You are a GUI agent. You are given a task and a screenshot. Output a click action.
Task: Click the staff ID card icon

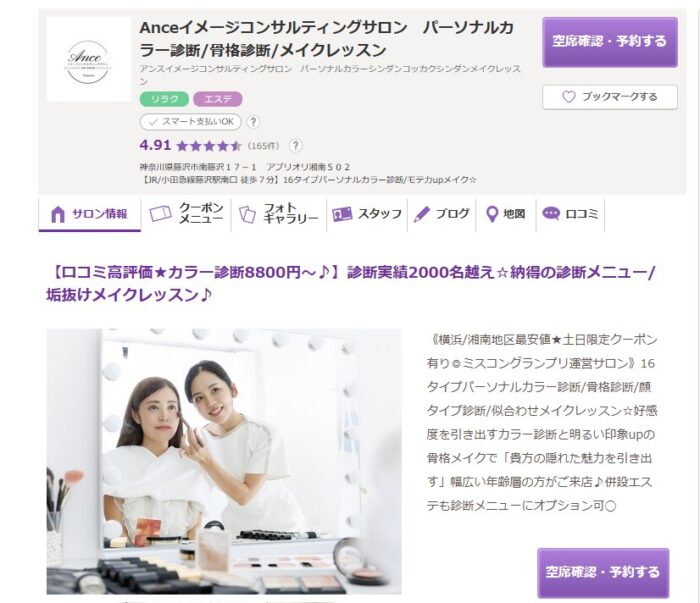[x=342, y=214]
